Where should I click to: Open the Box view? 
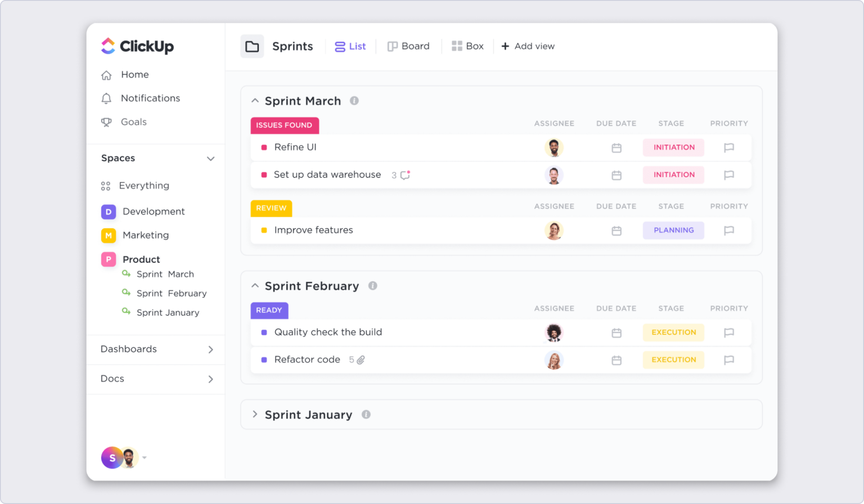pyautogui.click(x=468, y=46)
